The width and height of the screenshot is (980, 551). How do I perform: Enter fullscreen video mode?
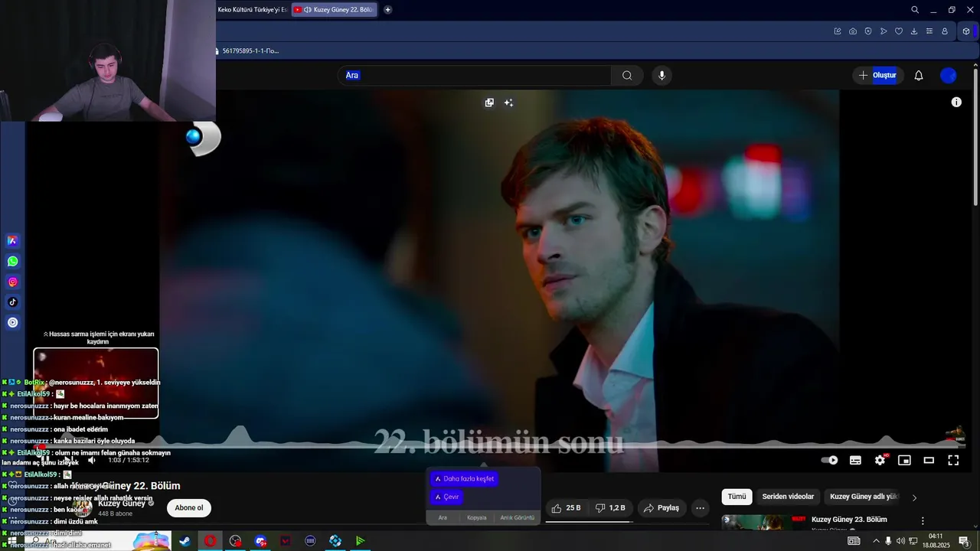pos(953,460)
